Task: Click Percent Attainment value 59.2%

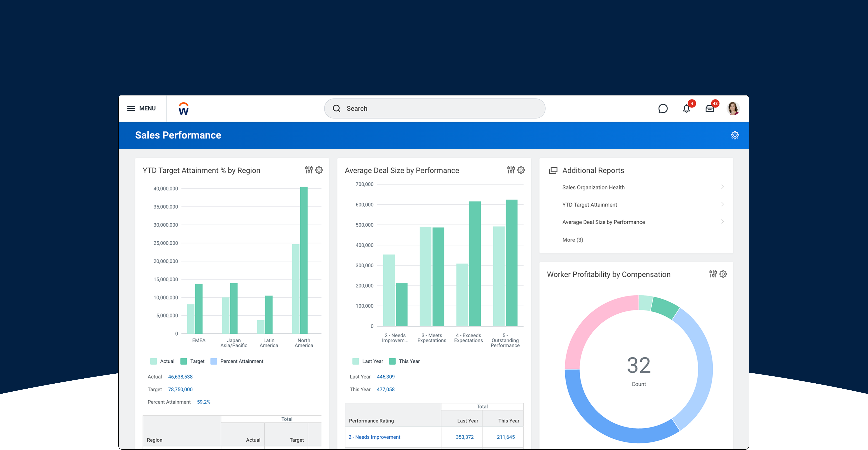Action: click(x=204, y=402)
